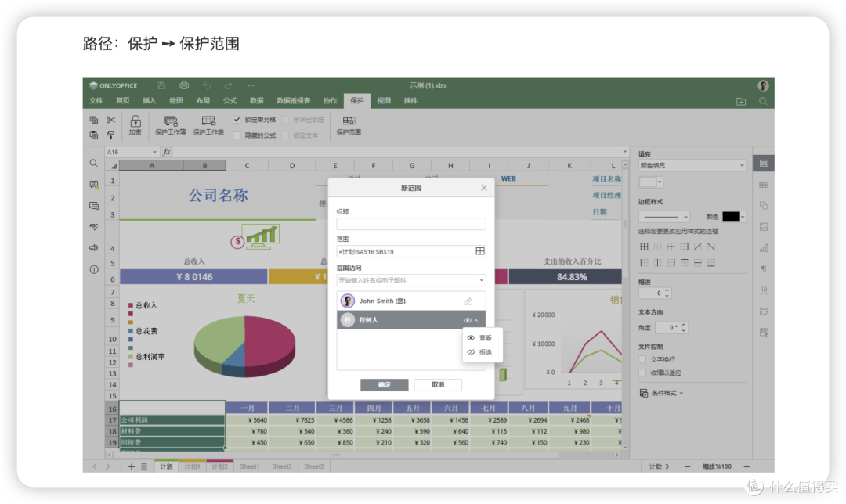Click the info about icon in sidebar
Viewport: 846px width, 504px height.
point(94,269)
